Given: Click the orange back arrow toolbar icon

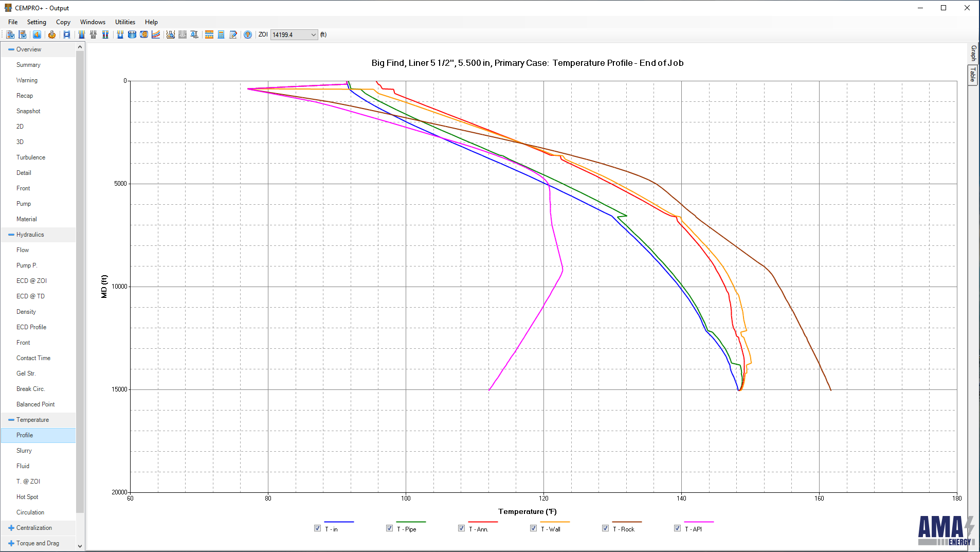Looking at the screenshot, I should coord(37,34).
